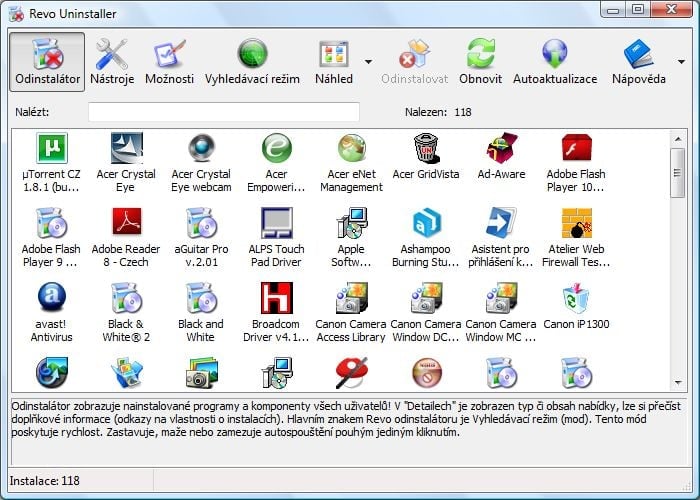Minimize the Revo Uninstaller window

(x=613, y=9)
